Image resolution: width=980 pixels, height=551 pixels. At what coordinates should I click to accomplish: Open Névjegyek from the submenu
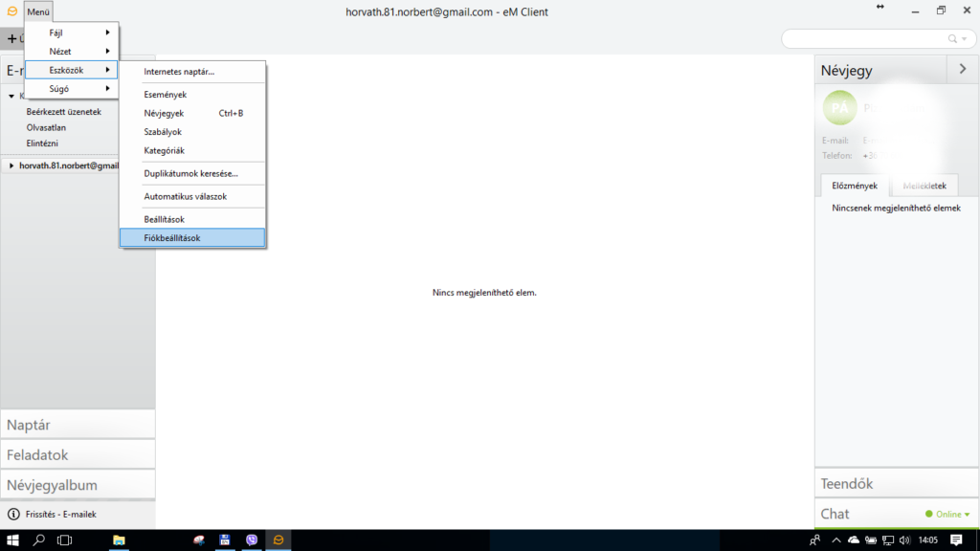coord(192,113)
